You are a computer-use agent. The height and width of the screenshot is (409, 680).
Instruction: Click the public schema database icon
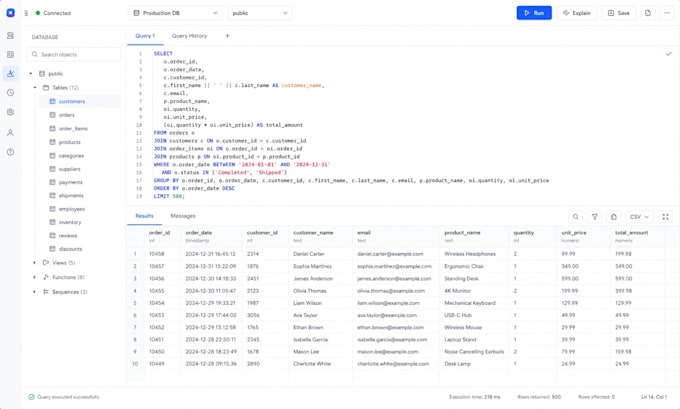point(42,74)
